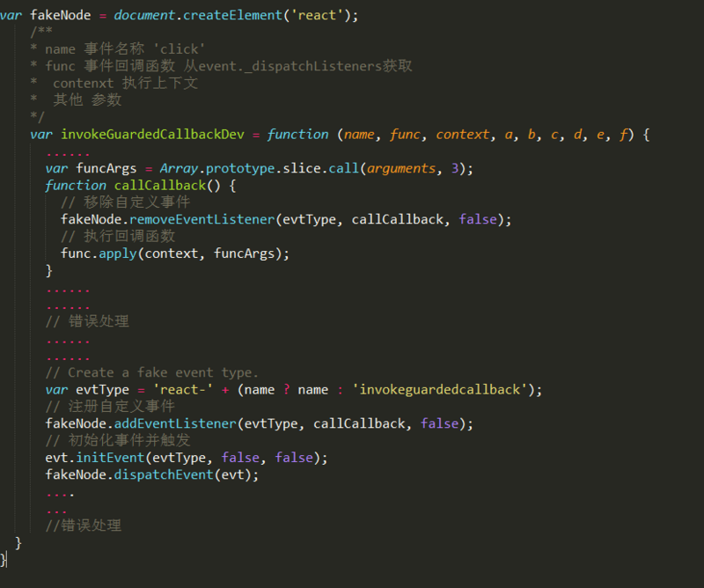Click 'Array' in the prototype.slice call

pos(179,168)
